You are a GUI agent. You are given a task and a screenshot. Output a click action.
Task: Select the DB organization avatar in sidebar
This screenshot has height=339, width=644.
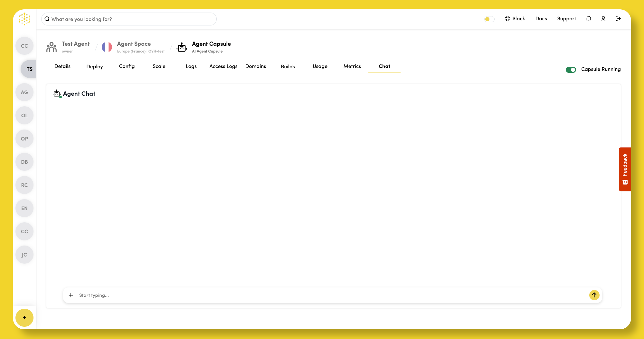click(24, 162)
